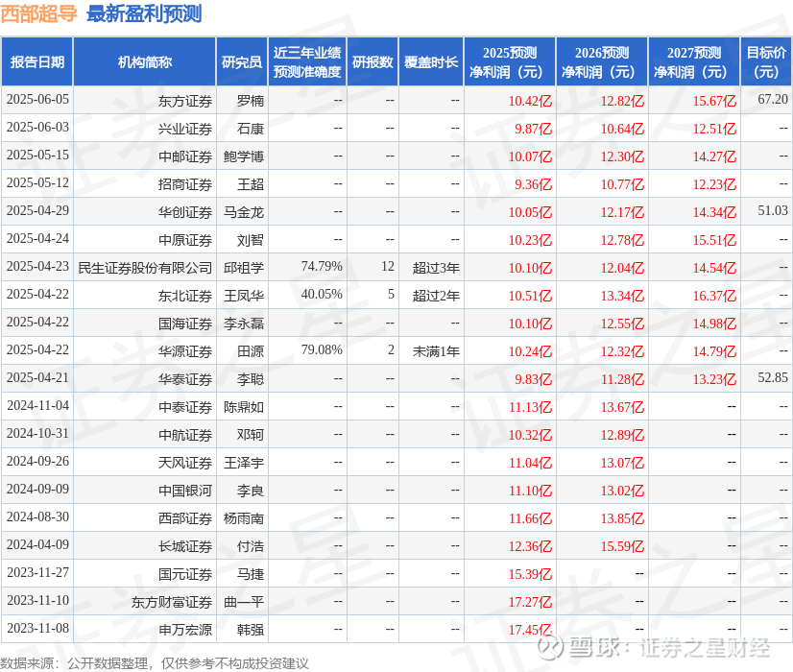Image resolution: width=793 pixels, height=672 pixels.
Task: Click the 长城证券 institution cell
Action: (x=184, y=546)
